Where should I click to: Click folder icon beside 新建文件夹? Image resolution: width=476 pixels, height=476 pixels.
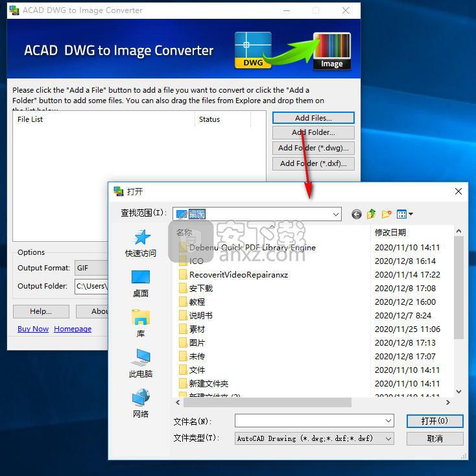coord(183,383)
